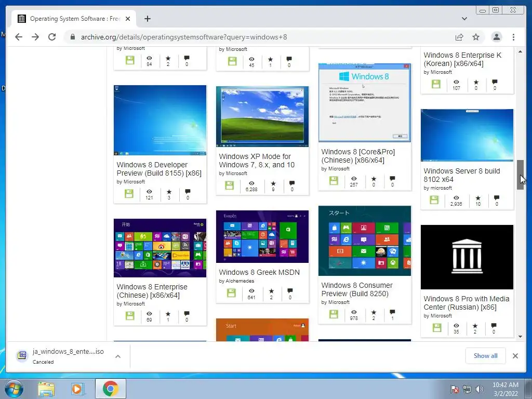Open the network tray icon
The height and width of the screenshot is (399, 532).
tap(467, 389)
